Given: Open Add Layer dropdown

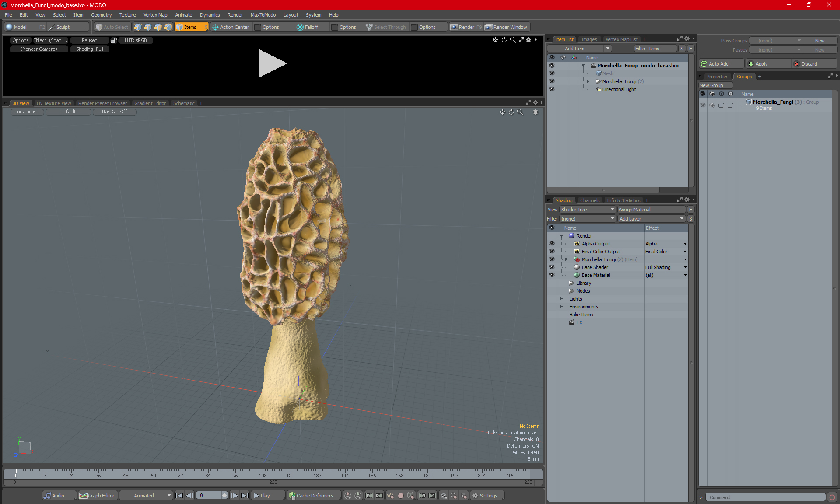Looking at the screenshot, I should pos(651,219).
